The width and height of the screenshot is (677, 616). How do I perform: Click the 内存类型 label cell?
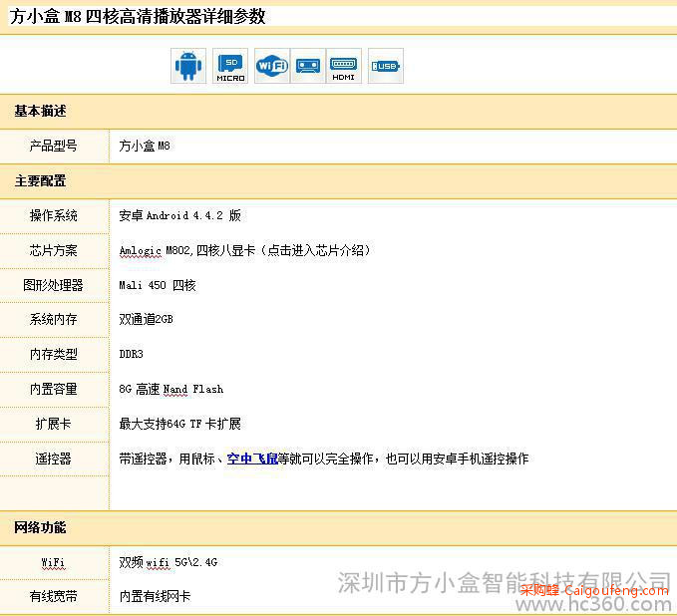click(x=54, y=355)
